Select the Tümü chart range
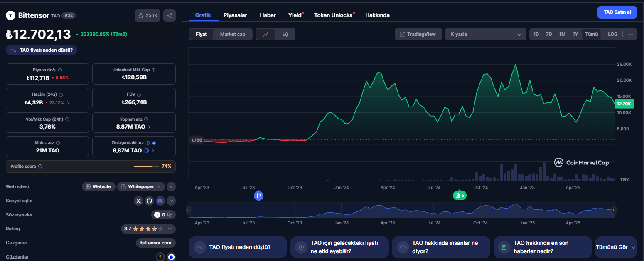This screenshot has height=261, width=644. pos(592,34)
